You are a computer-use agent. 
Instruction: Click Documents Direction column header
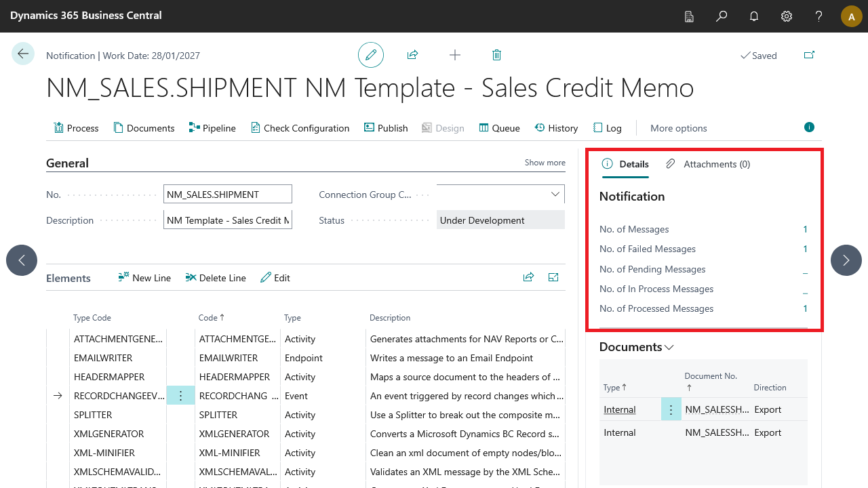click(x=770, y=388)
